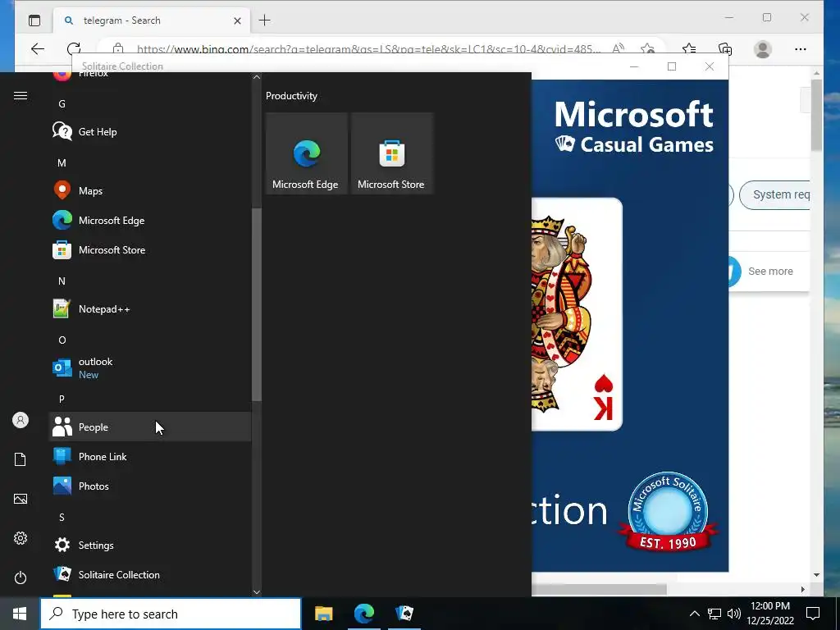Click the Edge page vertical scrollbar thumb

coord(816,115)
